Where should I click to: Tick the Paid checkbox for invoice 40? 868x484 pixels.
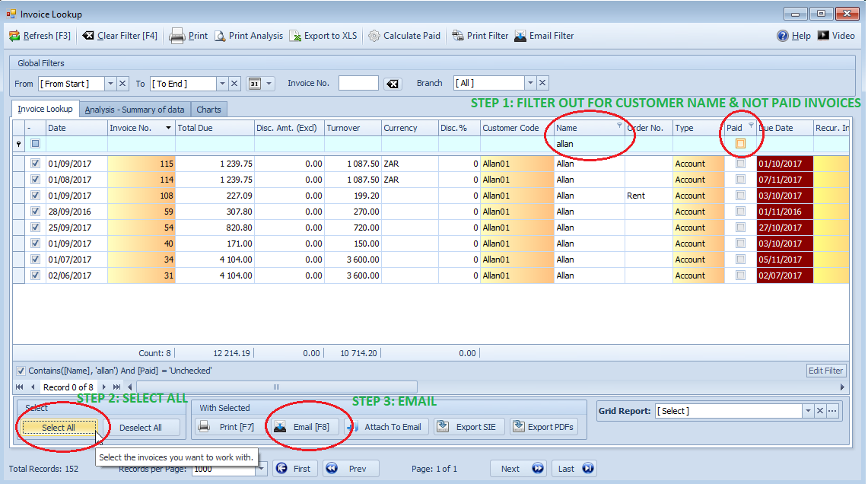click(740, 244)
